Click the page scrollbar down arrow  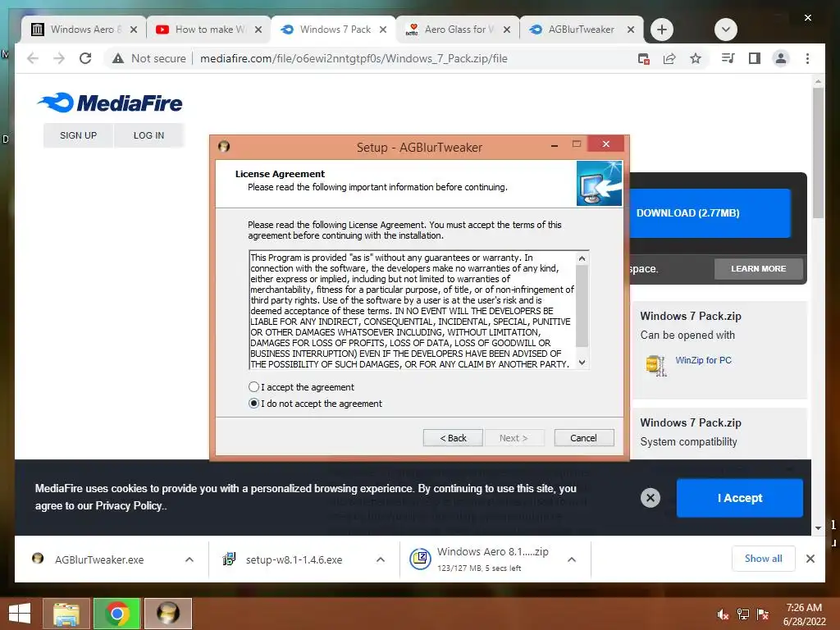coord(818,527)
